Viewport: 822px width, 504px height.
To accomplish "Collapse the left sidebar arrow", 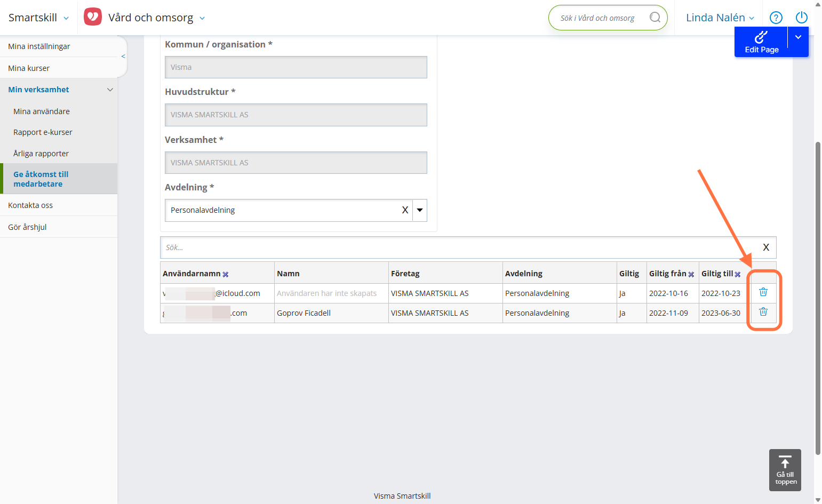I will (123, 56).
